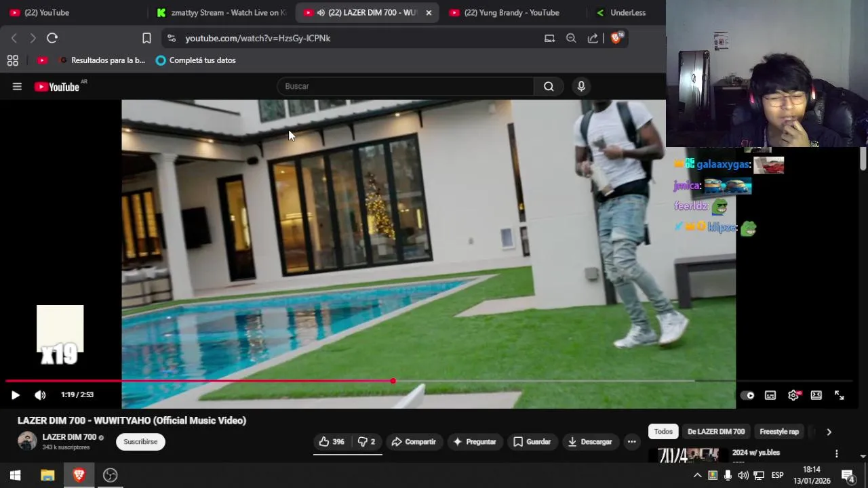Image resolution: width=868 pixels, height=488 pixels.
Task: Like the video with thumbs up
Action: pyautogui.click(x=332, y=442)
